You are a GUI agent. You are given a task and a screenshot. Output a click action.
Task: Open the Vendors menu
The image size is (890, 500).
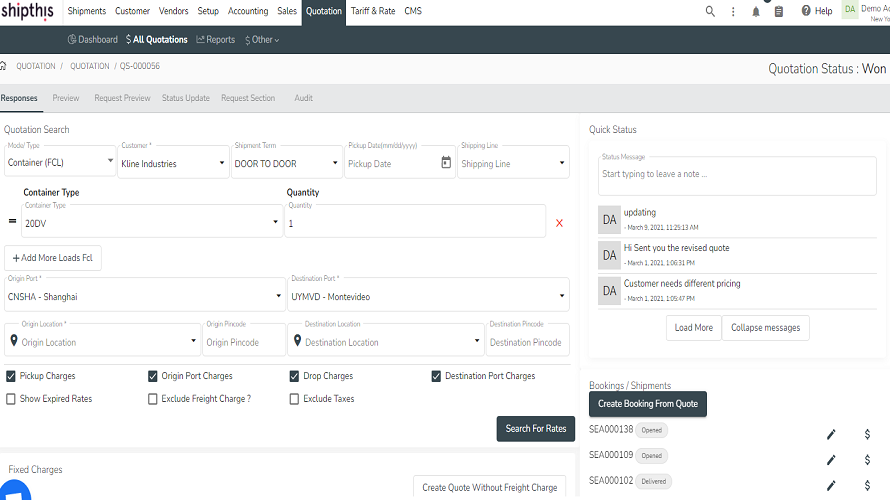coord(173,11)
